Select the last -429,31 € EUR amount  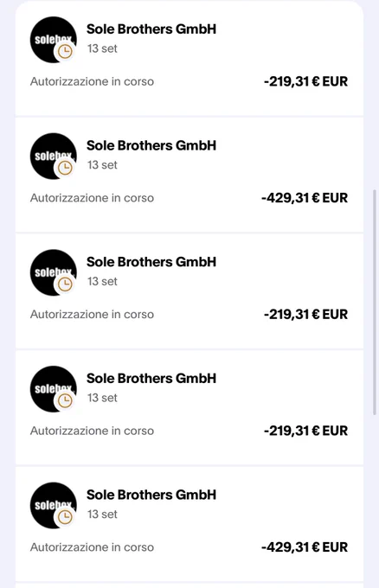pos(305,547)
